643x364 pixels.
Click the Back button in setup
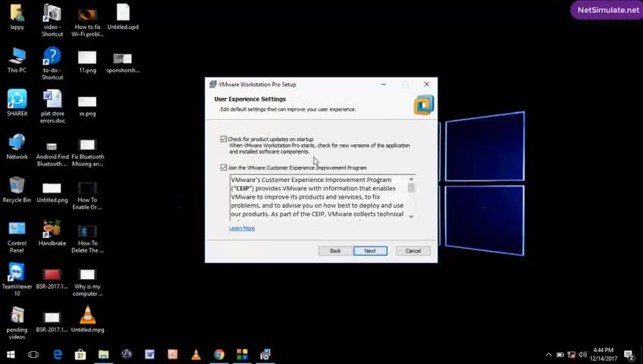click(335, 251)
